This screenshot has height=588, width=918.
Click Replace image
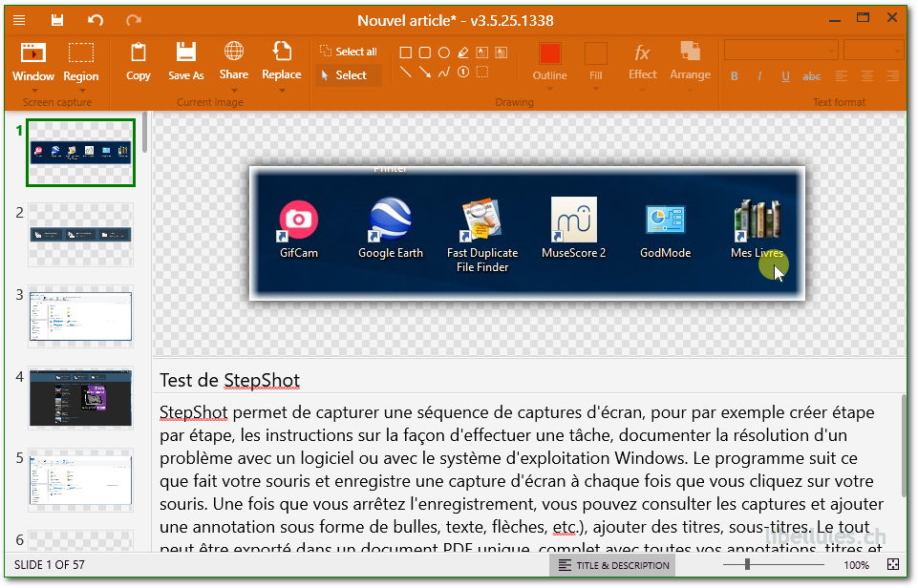pyautogui.click(x=282, y=61)
